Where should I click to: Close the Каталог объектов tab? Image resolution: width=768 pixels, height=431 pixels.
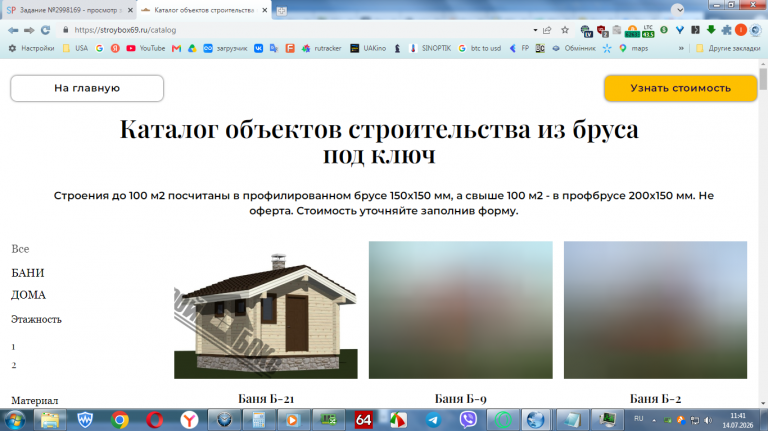point(264,10)
